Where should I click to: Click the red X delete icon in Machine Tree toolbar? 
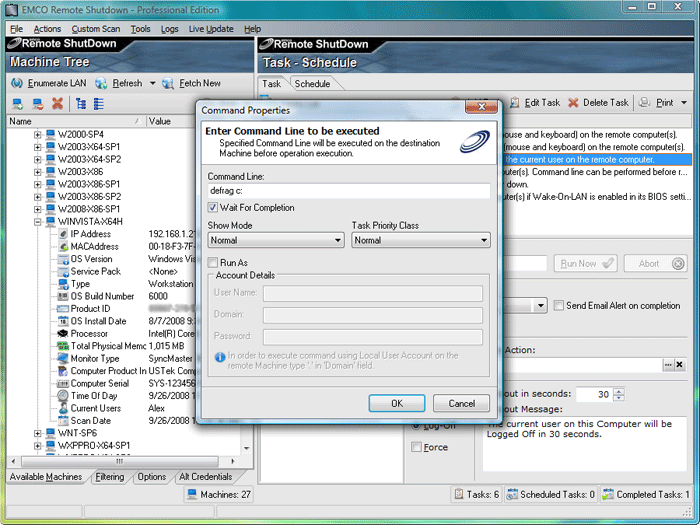(57, 104)
